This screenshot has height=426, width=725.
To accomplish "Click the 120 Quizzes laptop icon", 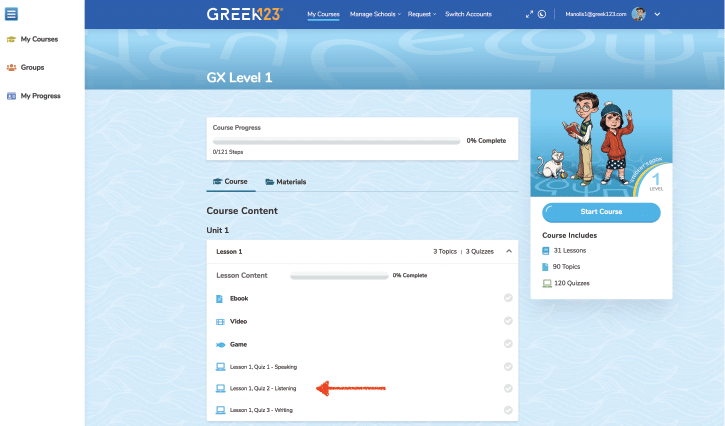I will (x=547, y=284).
